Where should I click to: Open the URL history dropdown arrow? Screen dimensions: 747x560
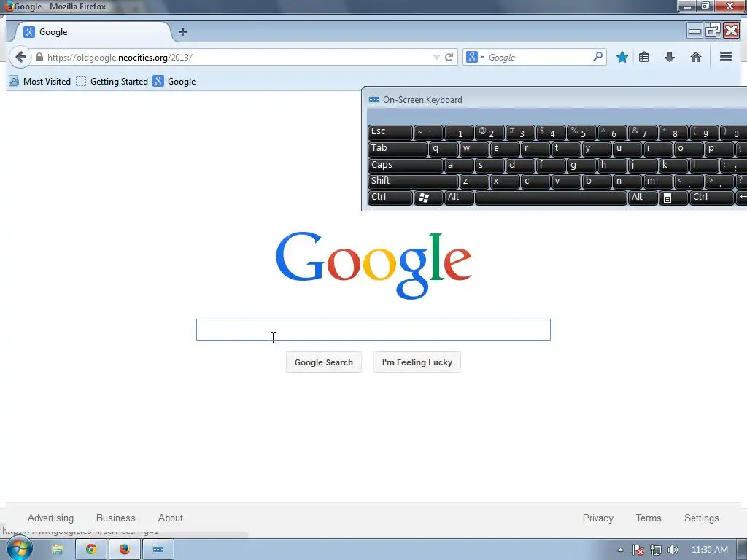point(436,57)
